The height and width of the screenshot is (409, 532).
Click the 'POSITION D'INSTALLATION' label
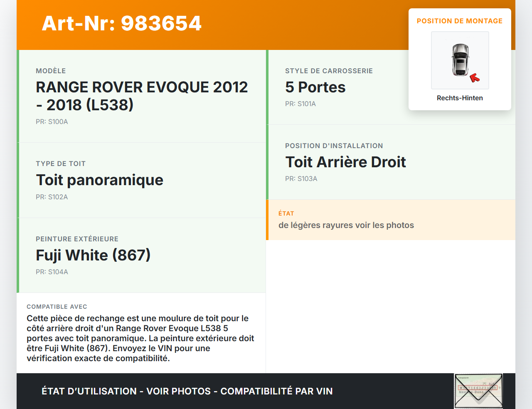coord(334,146)
